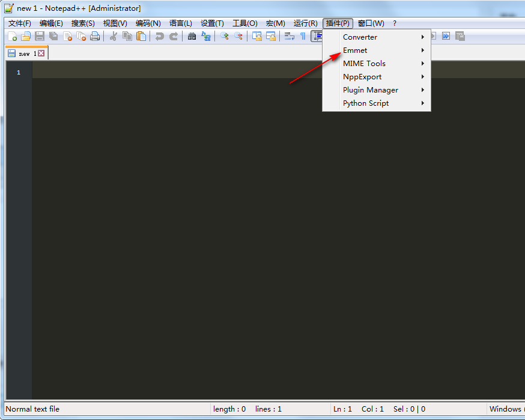The height and width of the screenshot is (420, 525).
Task: Click the Save Recorded Macro icon
Action: point(460,36)
